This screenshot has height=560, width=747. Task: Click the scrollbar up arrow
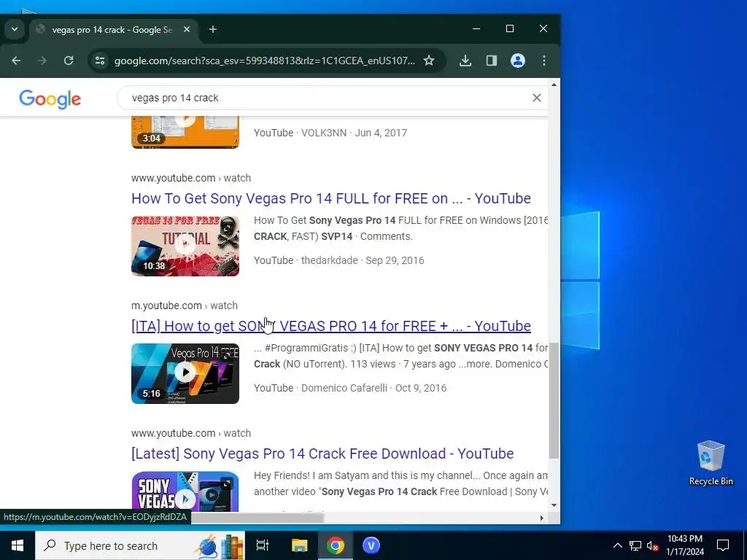(554, 85)
